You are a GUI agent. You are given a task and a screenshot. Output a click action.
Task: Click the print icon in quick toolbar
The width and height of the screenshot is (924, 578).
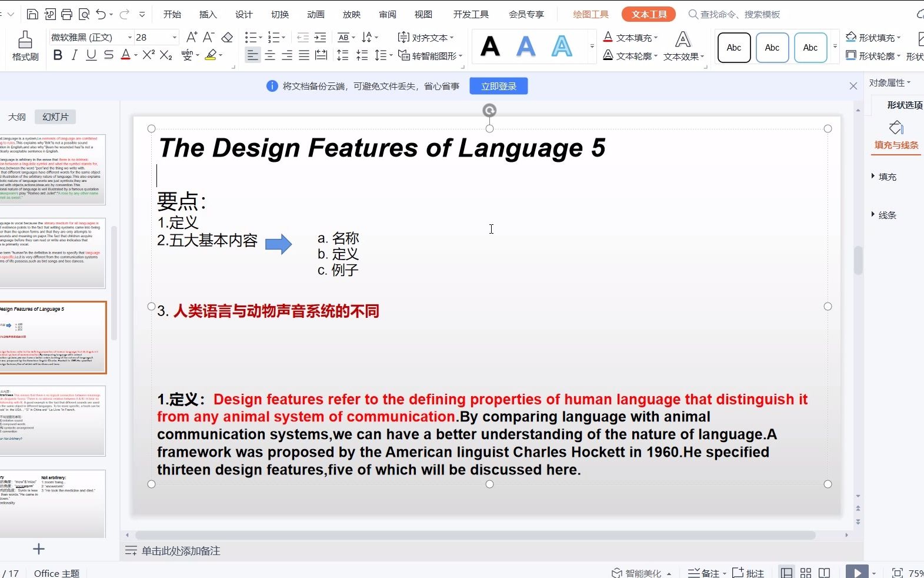[x=67, y=14]
